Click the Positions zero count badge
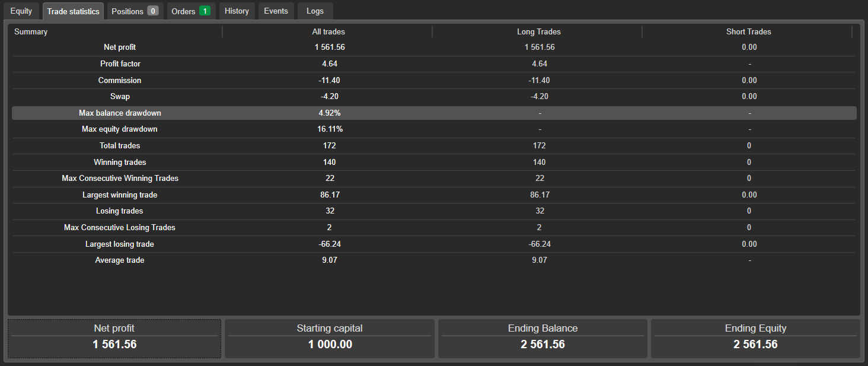Screen dimensions: 868x366 (x=153, y=11)
